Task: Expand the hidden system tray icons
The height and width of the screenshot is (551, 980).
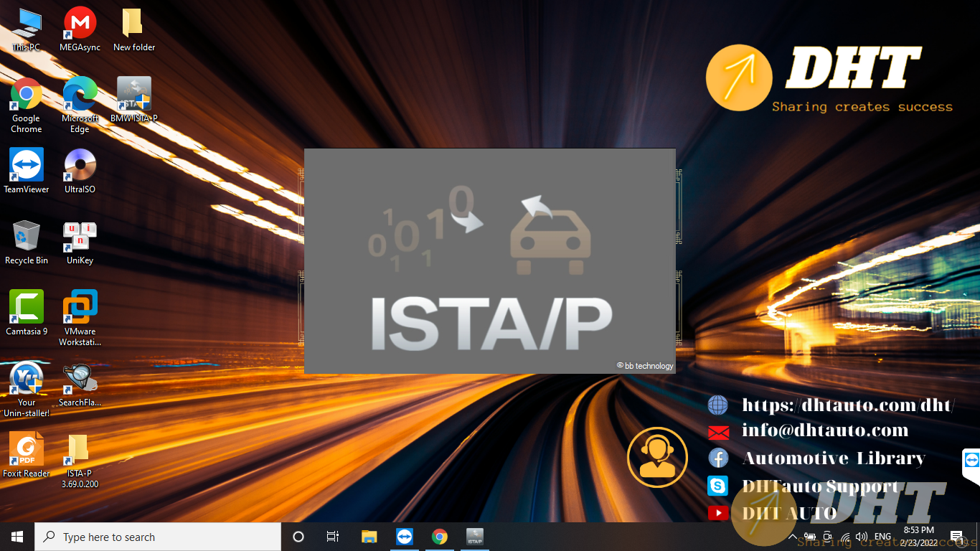Action: coord(792,537)
